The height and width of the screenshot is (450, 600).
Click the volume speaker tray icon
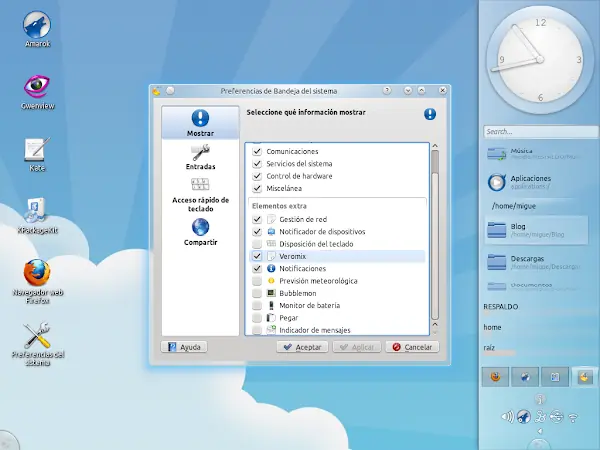(507, 417)
